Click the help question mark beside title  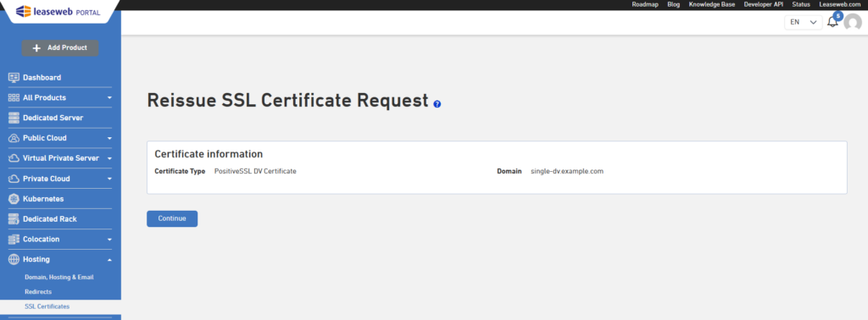[437, 104]
